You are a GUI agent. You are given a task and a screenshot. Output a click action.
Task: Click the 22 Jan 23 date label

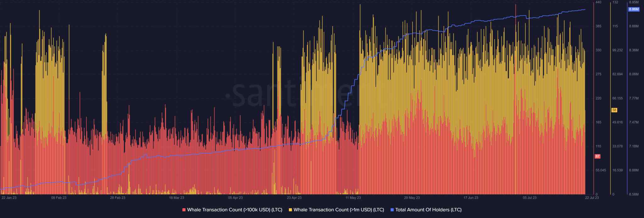[x=9, y=198]
